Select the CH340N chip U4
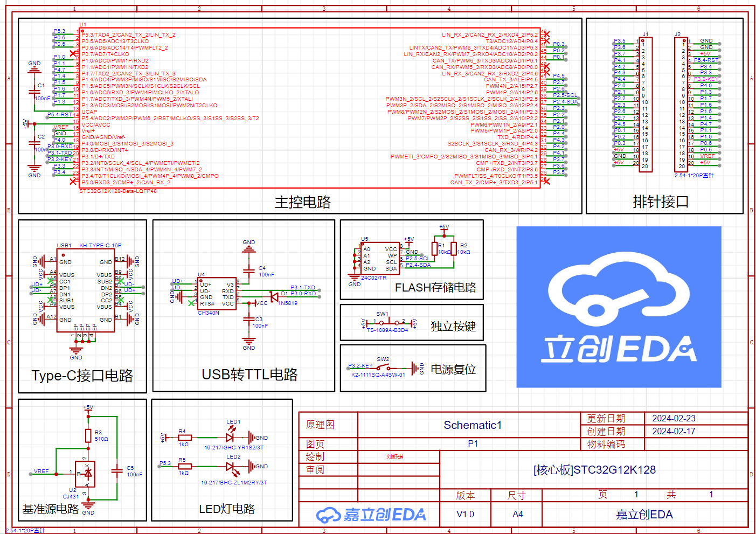 pyautogui.click(x=217, y=294)
